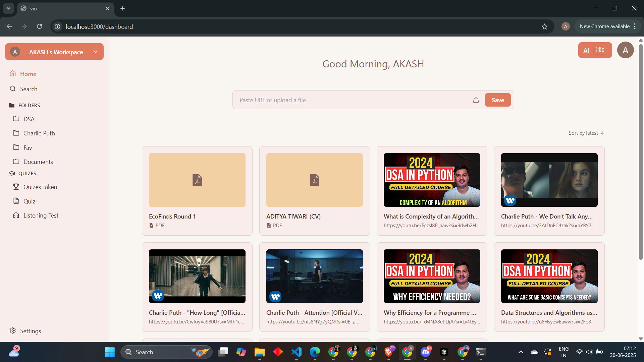Screen dimensions: 644x362
Task: Click the Search magnifier in sidebar
Action: 13,89
